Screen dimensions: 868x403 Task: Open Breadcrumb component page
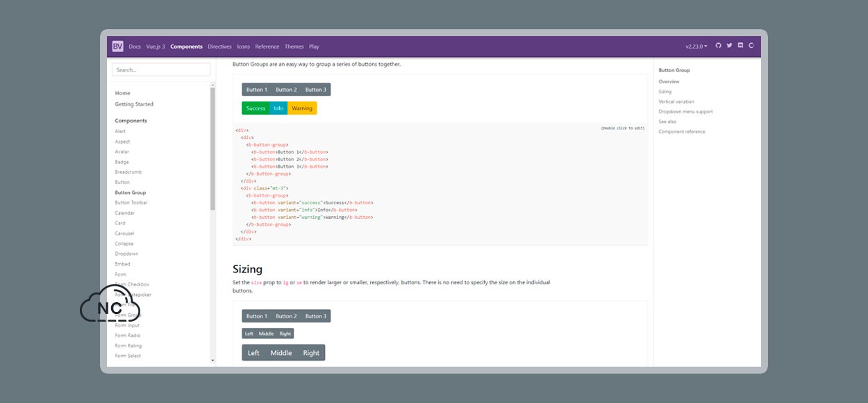pos(128,172)
